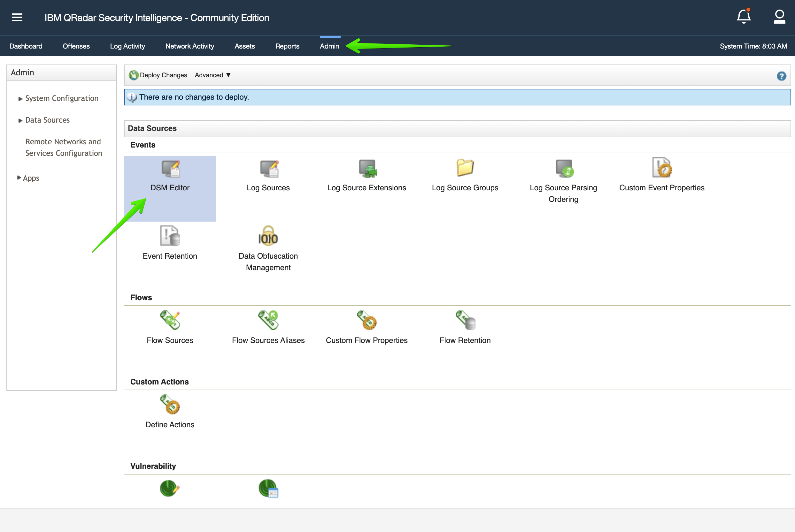Viewport: 795px width, 532px height.
Task: Click the Events section heading
Action: (143, 145)
